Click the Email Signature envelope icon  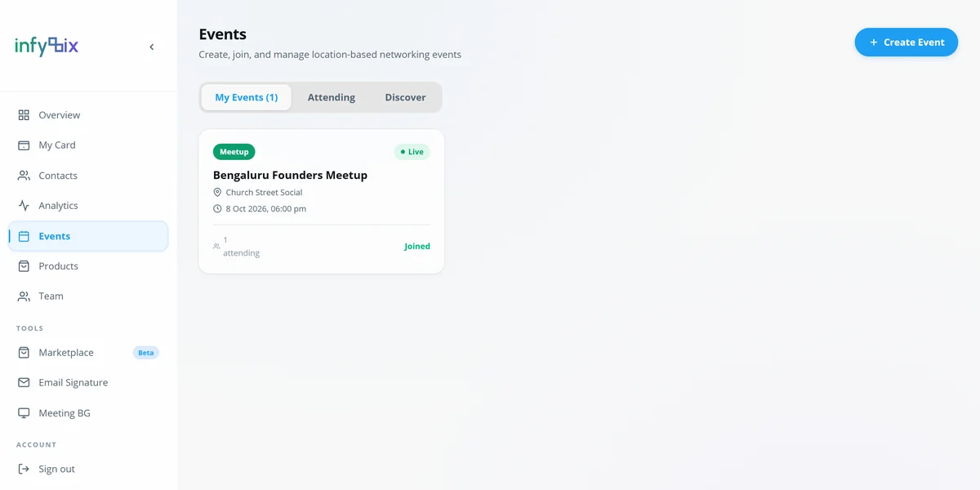point(24,383)
